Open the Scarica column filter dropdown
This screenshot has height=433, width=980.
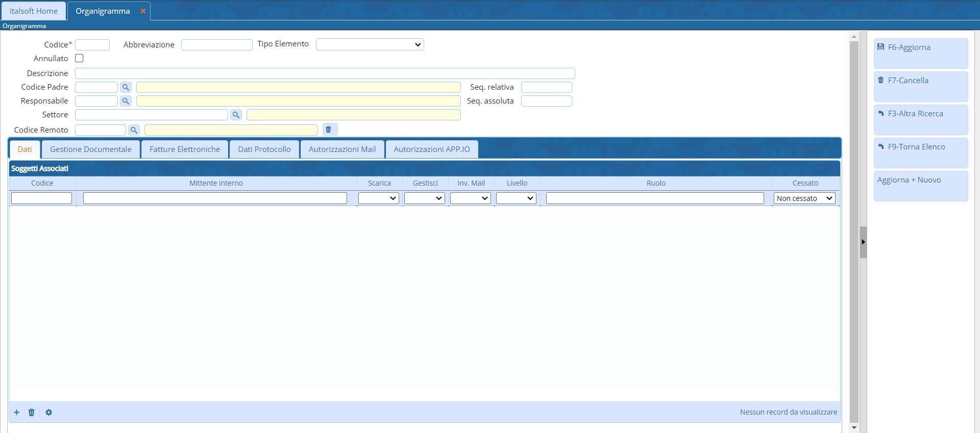(378, 198)
